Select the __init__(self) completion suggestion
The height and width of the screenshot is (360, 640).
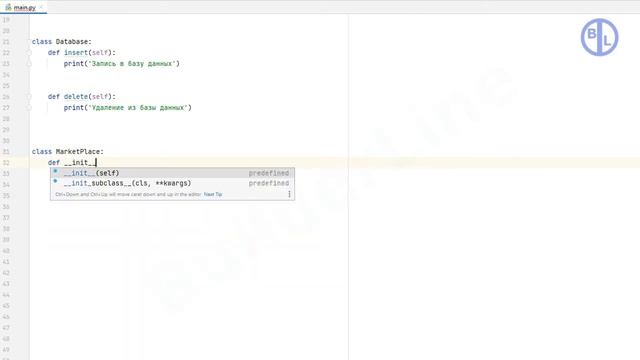click(172, 173)
